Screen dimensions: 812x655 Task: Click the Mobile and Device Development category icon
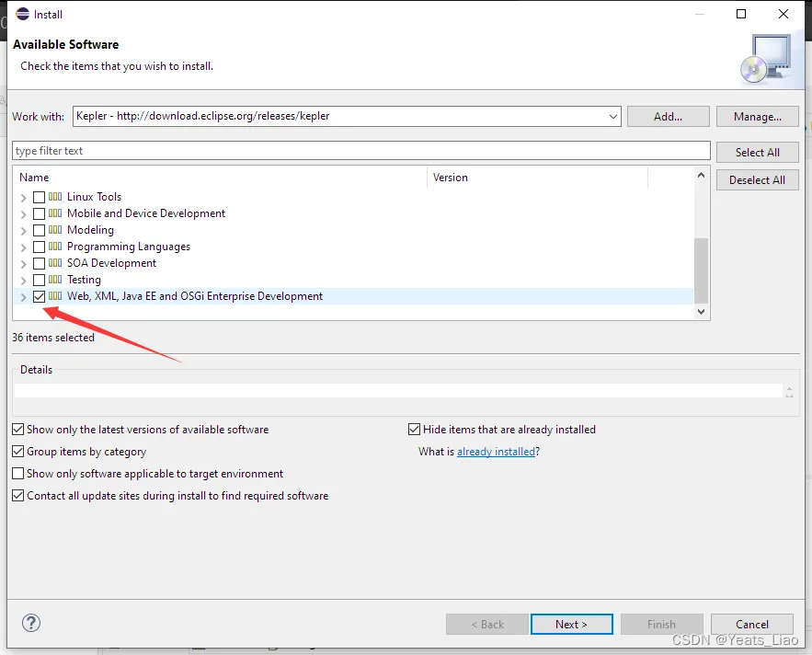coord(55,213)
